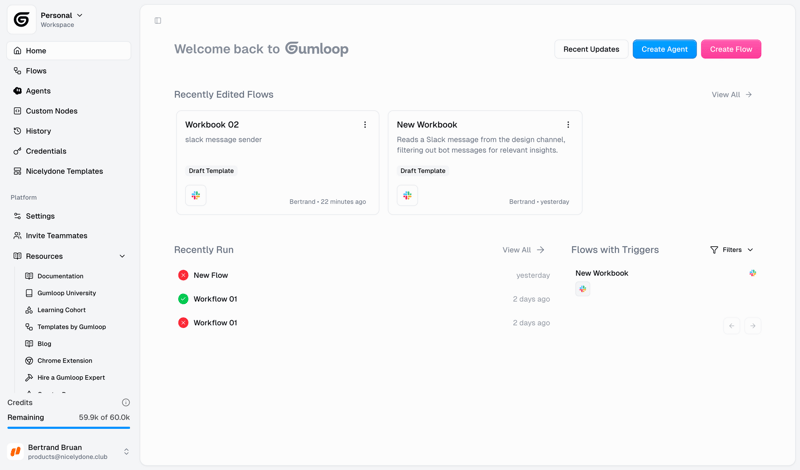Open Nicelydone Templates

click(x=69, y=171)
